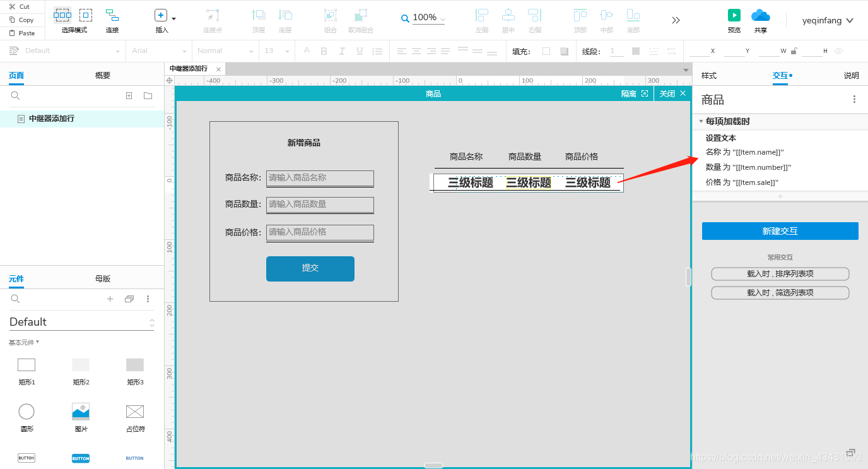Click the 底层 send to back icon
This screenshot has width=868, height=469.
point(285,15)
